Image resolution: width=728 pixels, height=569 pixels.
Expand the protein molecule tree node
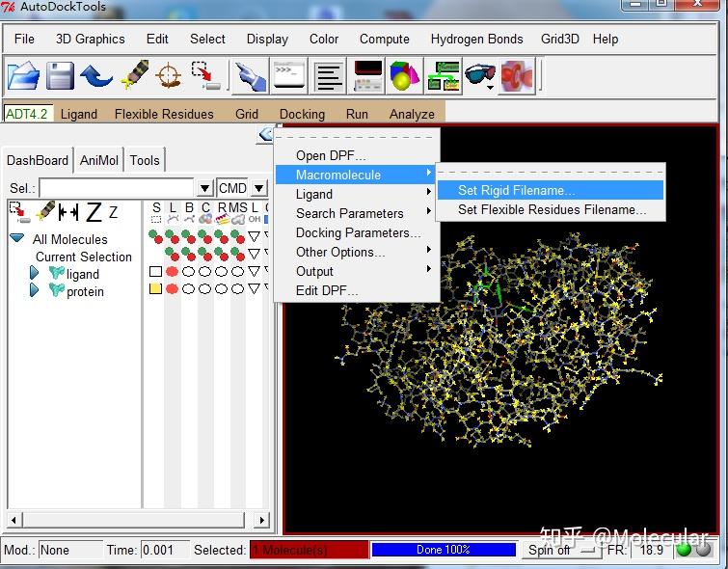click(x=35, y=290)
